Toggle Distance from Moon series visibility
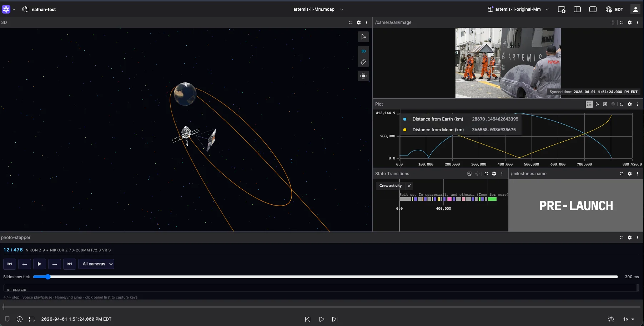Viewport: 644px width, 326px height. (405, 130)
